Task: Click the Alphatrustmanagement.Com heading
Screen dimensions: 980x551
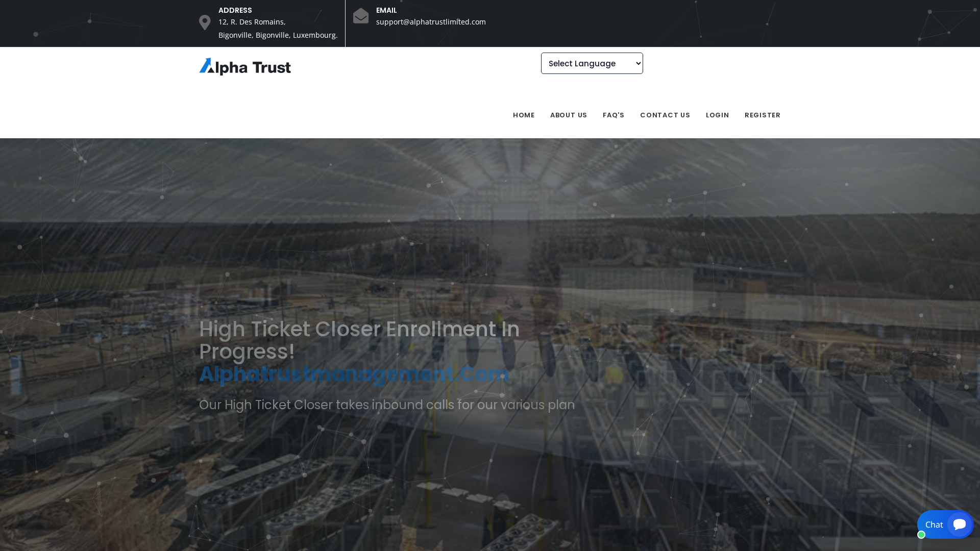Action: (354, 374)
